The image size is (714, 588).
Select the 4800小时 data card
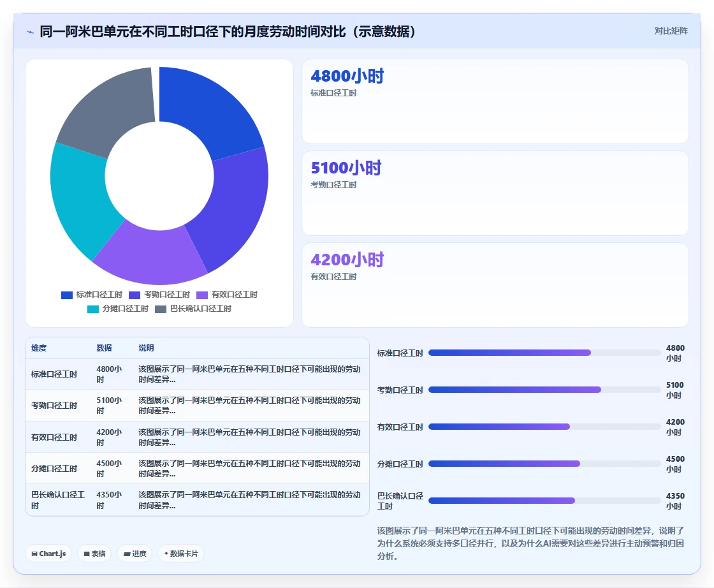(495, 101)
